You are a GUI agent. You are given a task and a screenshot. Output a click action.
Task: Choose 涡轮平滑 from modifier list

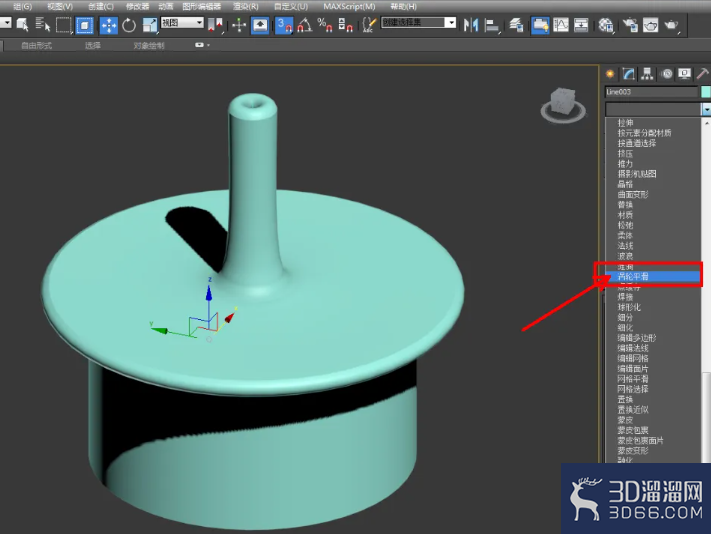(x=653, y=277)
